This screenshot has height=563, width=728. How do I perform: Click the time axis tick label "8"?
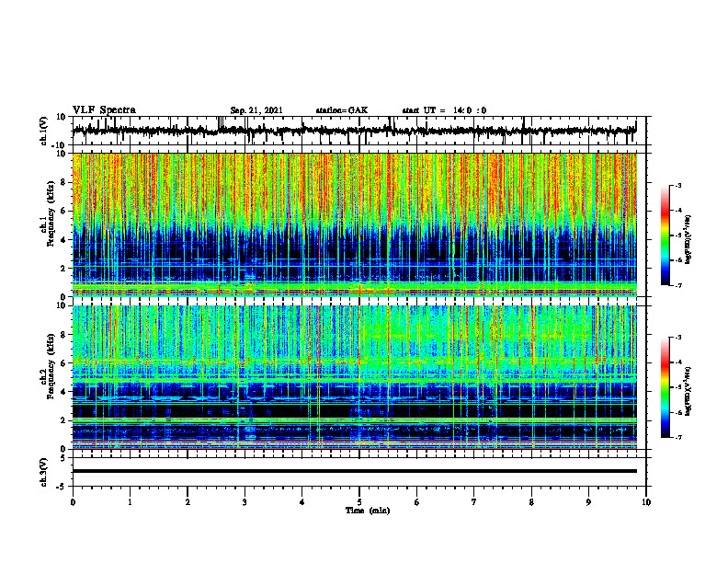coord(531,502)
